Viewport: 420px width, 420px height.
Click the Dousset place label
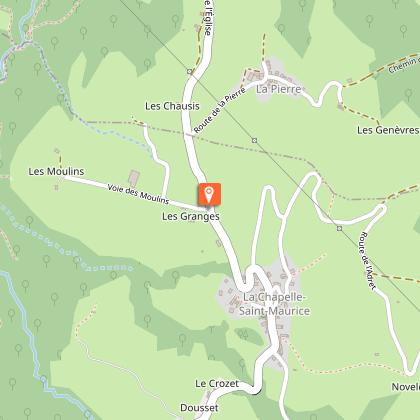[x=199, y=408]
